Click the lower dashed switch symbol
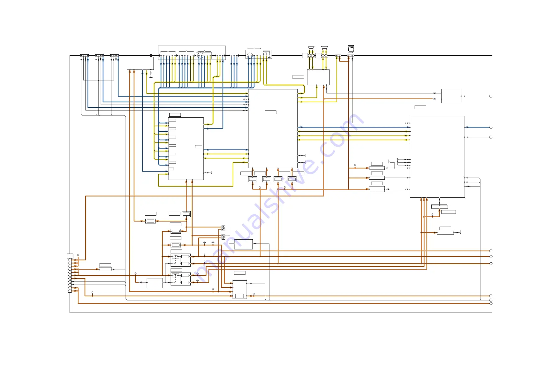Screen dimensions: 555x392 [175, 275]
